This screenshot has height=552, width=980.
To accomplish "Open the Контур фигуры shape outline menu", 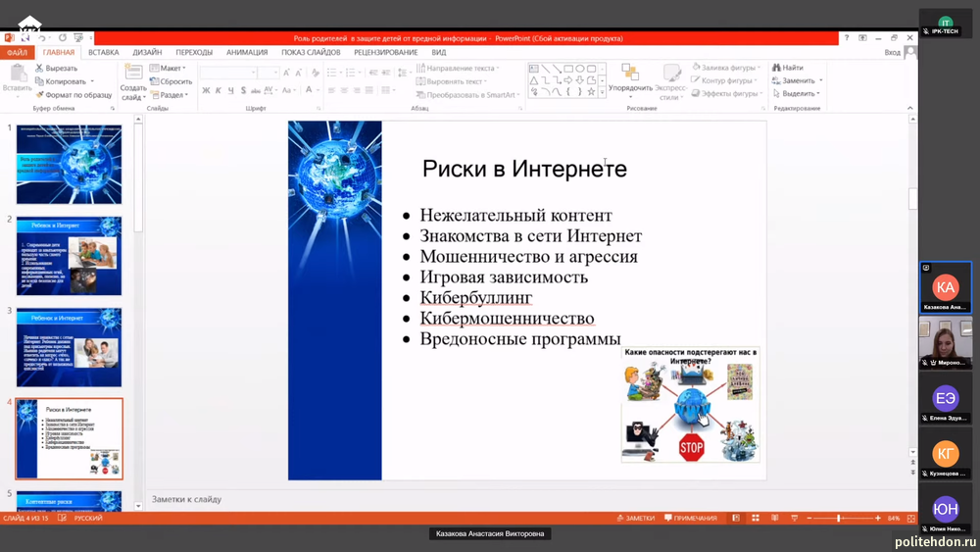I will (x=724, y=80).
